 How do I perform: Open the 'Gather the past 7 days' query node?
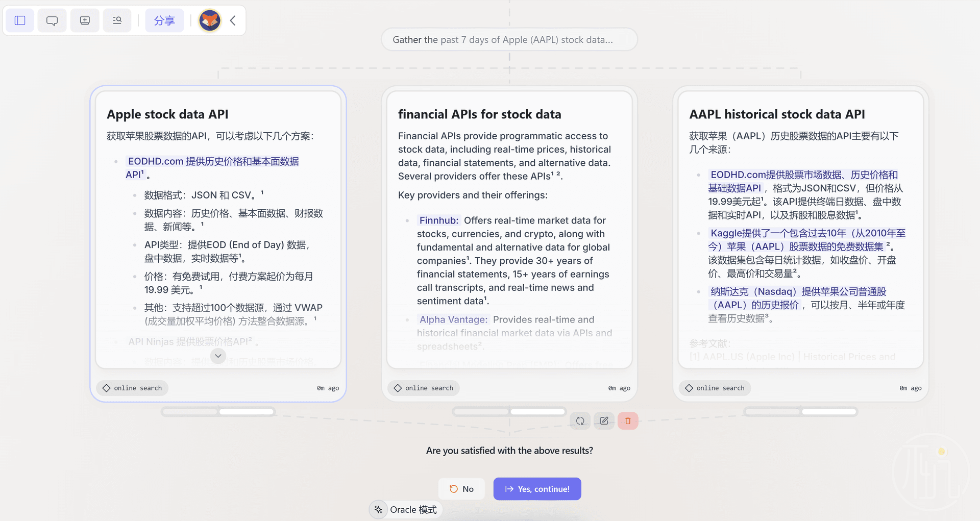[509, 40]
